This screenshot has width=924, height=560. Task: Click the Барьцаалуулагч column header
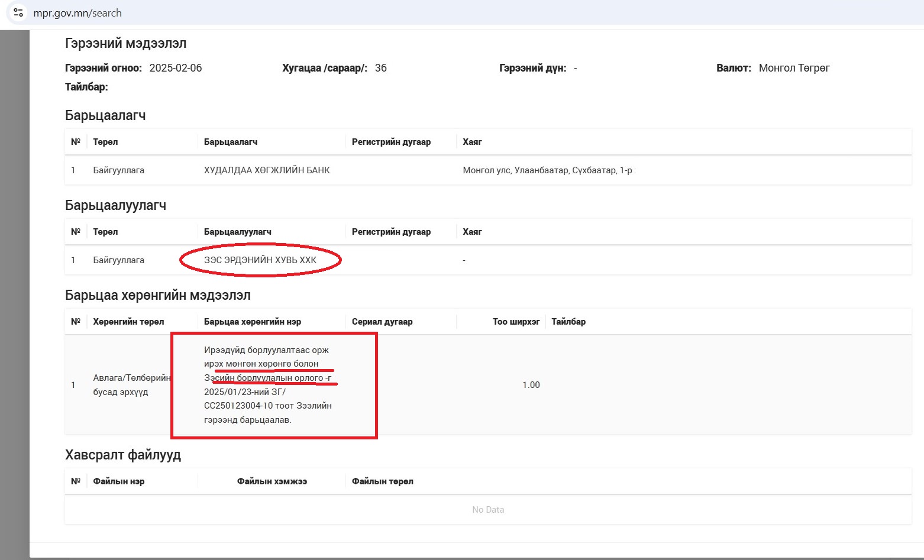238,232
